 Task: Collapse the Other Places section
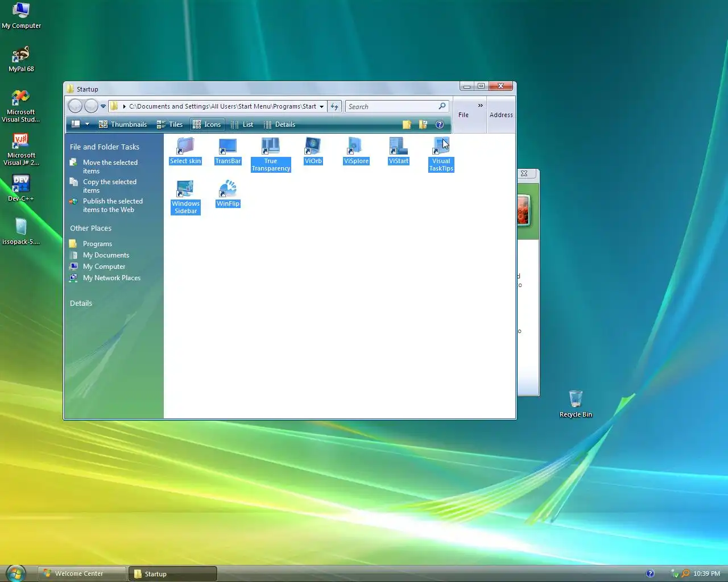pyautogui.click(x=90, y=228)
